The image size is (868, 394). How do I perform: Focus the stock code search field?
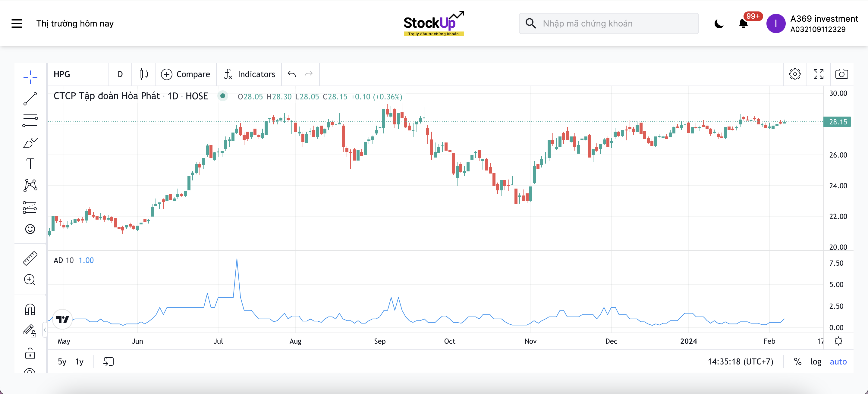[x=609, y=23]
